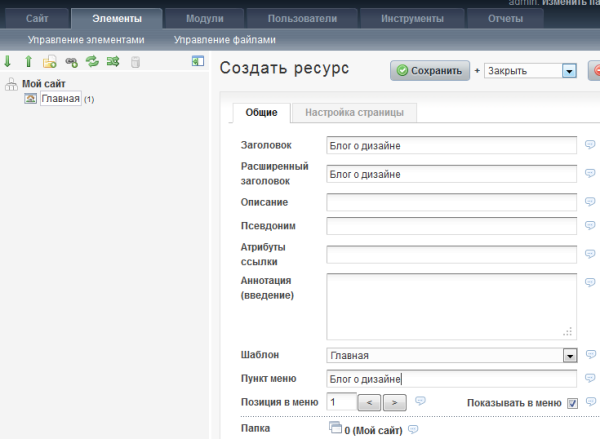
Task: Select Главная page in the site tree
Action: (x=60, y=99)
